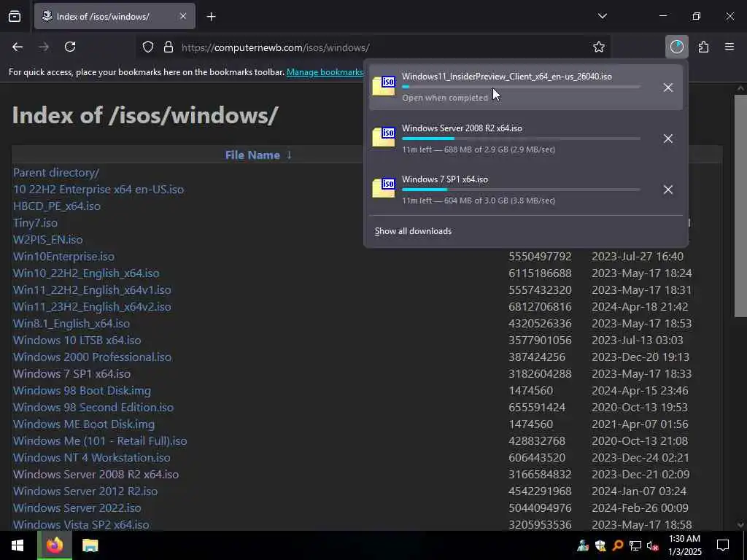Open the notification center icon
Screen dimensions: 747x560
[723, 545]
